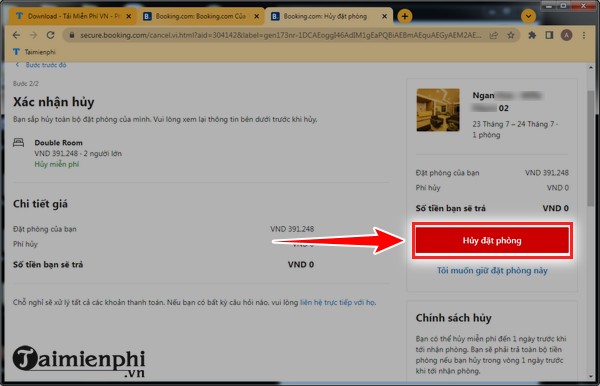Click the red Hủy đặt phòng button
Viewport: 600px width, 386px height.
pyautogui.click(x=492, y=240)
